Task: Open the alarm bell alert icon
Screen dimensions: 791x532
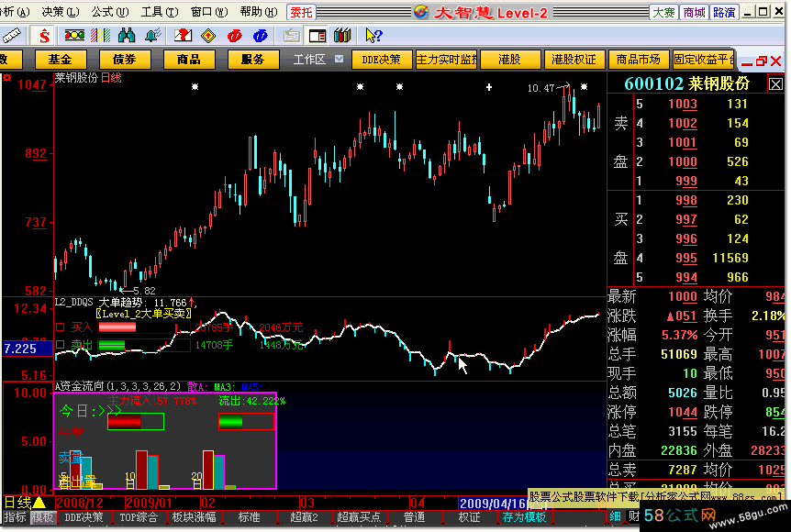Action: coord(153,35)
